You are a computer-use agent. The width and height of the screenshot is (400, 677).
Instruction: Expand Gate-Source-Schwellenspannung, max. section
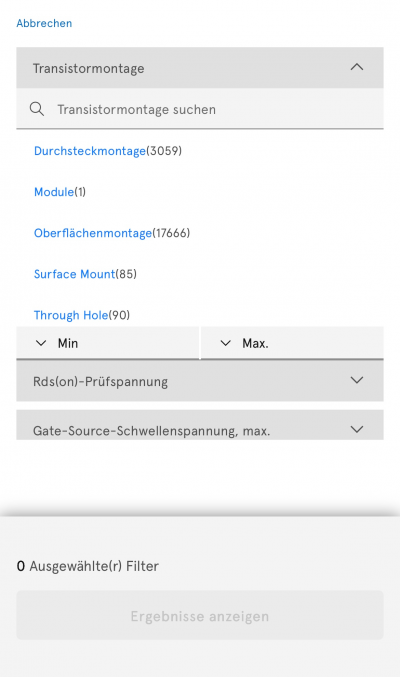pyautogui.click(x=200, y=425)
